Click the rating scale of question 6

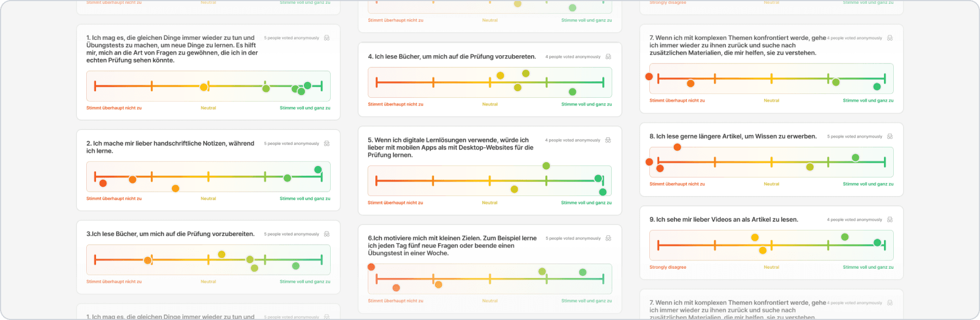pos(489,279)
